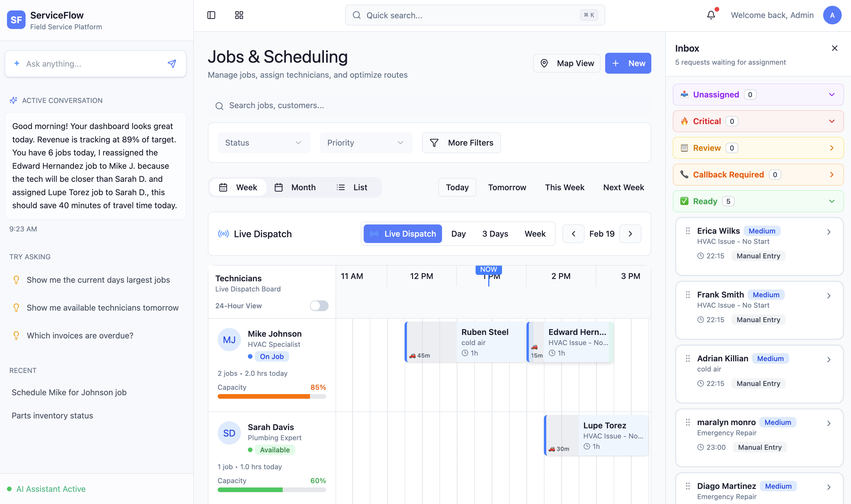The width and height of the screenshot is (851, 504).
Task: Select the List view icon
Action: (340, 187)
